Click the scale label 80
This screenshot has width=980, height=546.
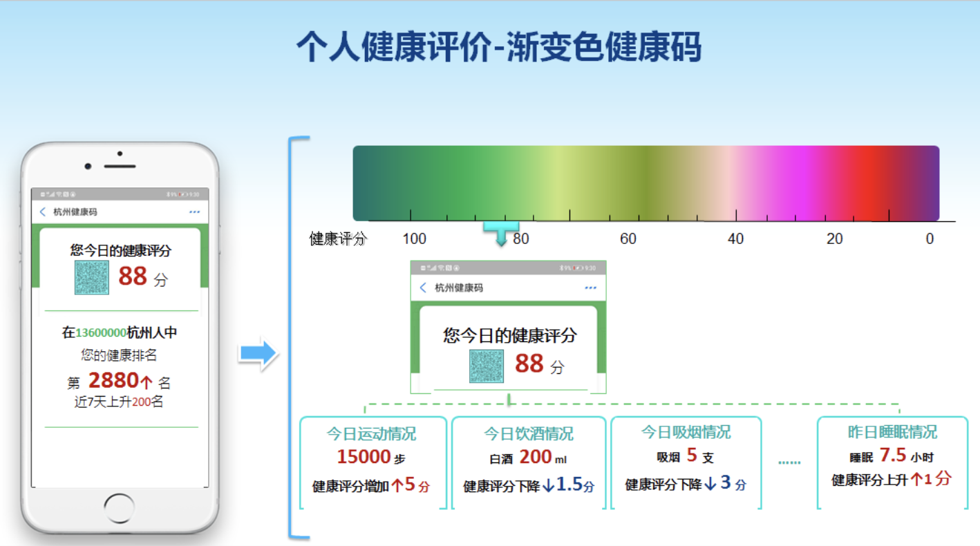tap(521, 239)
